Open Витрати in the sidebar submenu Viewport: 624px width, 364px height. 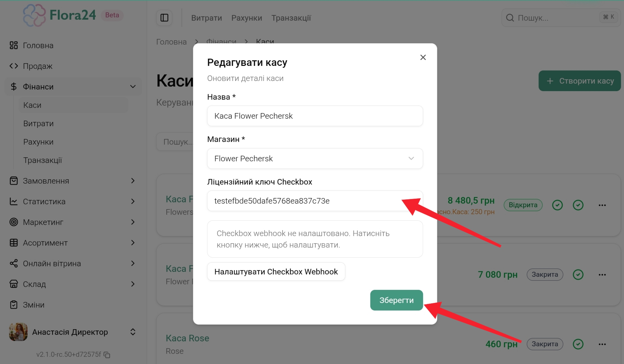(x=38, y=124)
